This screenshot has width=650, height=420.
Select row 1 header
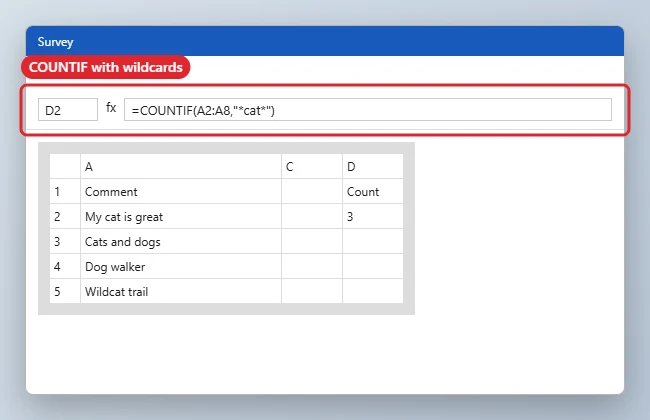pos(65,192)
